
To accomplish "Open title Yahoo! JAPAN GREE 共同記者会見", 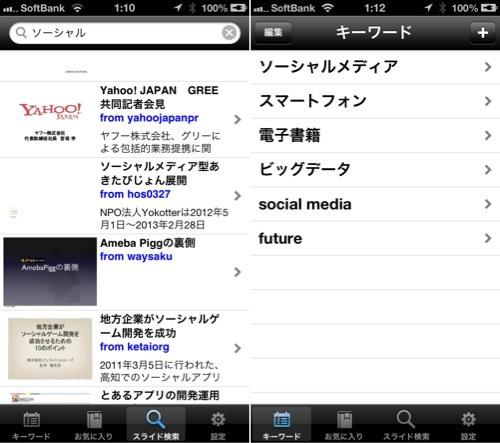I will [159, 97].
